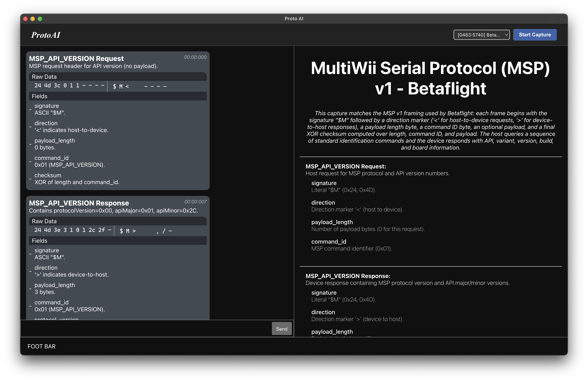The height and width of the screenshot is (382, 588).
Task: Collapse direction field in the Request card
Action: point(30,127)
